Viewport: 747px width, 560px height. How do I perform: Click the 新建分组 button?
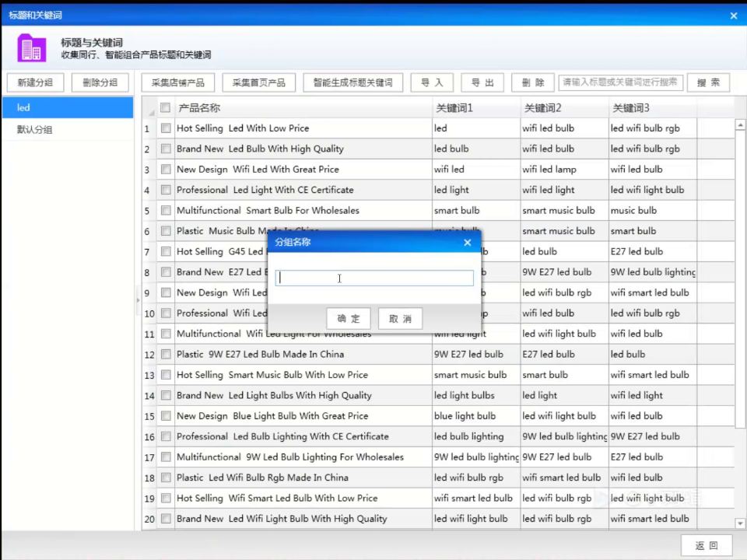35,82
